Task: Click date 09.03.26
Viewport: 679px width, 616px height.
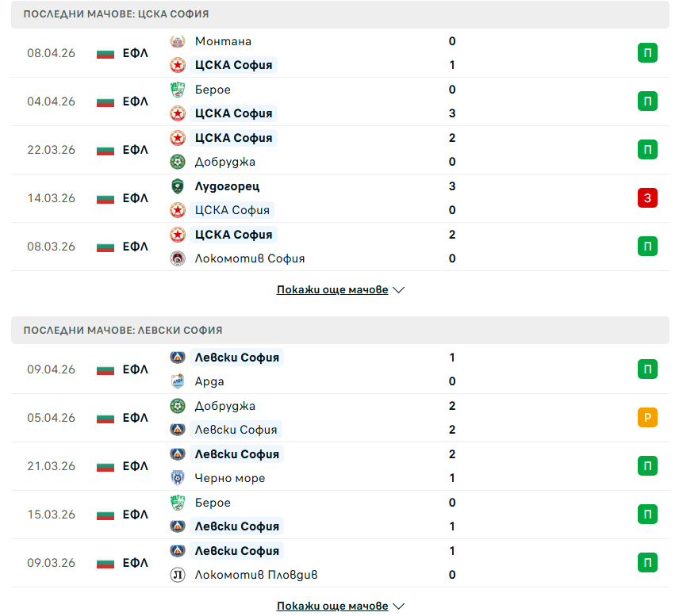Action: (51, 563)
